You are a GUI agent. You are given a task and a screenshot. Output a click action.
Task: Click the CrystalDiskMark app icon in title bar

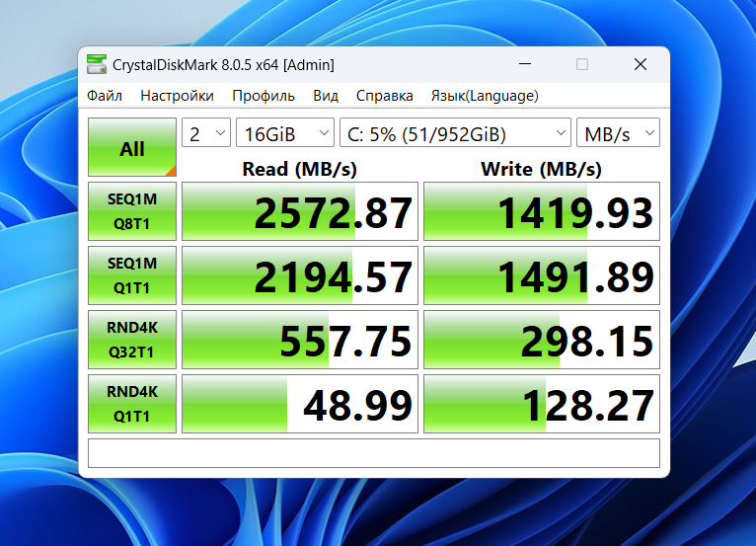tap(97, 64)
